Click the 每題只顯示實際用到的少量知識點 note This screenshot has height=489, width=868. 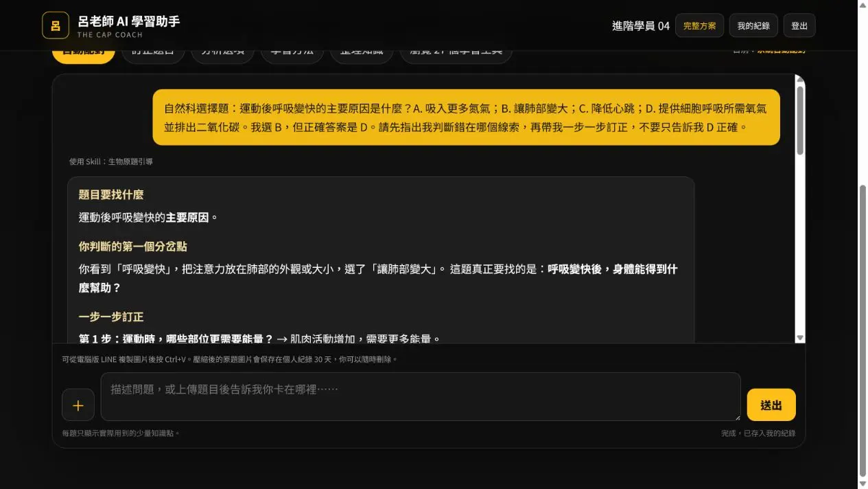[x=120, y=433]
